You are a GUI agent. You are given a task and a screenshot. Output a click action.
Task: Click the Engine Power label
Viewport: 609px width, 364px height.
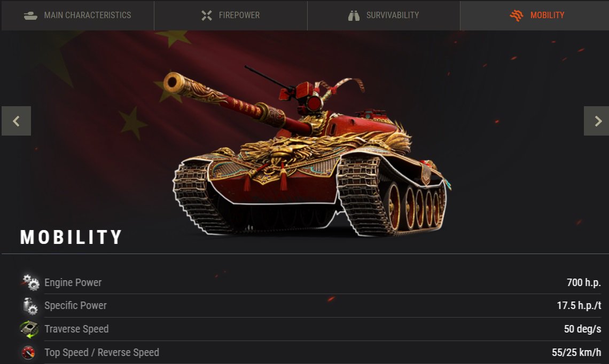(x=73, y=282)
